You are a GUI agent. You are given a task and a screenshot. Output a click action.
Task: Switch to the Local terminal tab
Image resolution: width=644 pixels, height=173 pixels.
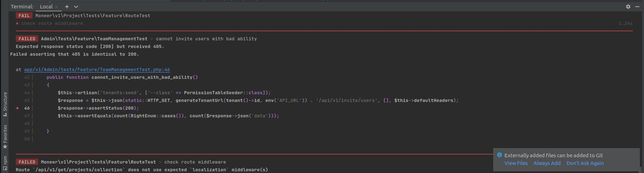coord(46,7)
